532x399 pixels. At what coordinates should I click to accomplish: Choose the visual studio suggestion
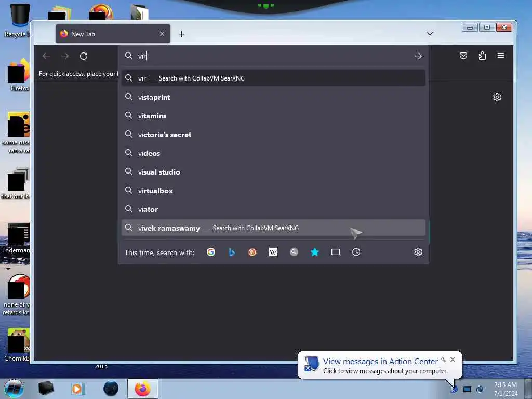273,171
